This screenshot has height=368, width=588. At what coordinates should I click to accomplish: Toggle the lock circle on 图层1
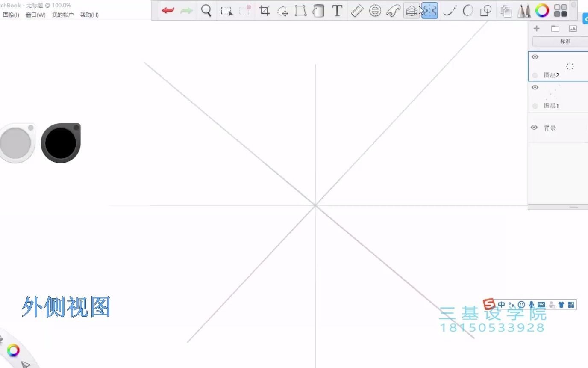pos(535,106)
